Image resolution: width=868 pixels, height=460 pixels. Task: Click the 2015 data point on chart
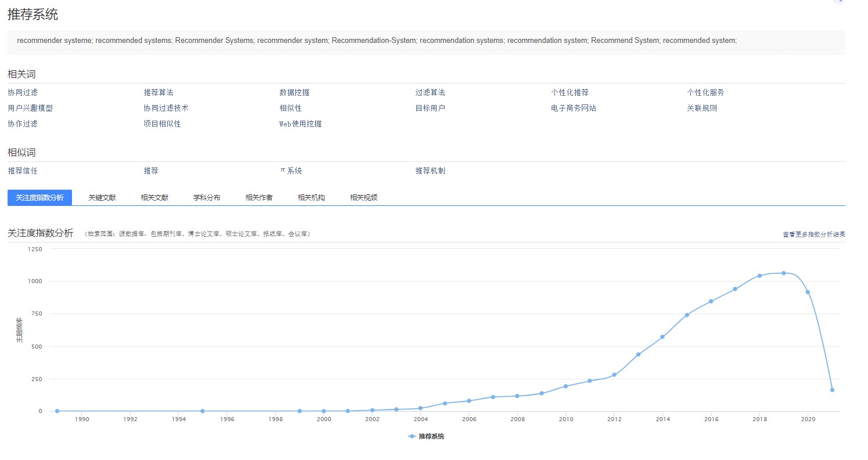pyautogui.click(x=687, y=315)
